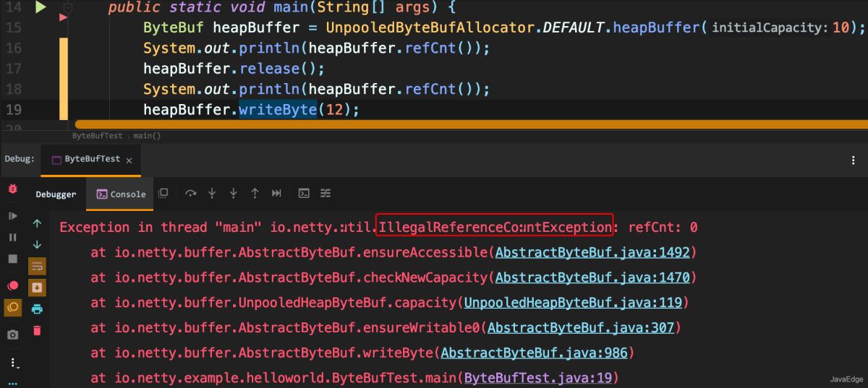Click the green Run gutter arrow beside main
This screenshot has height=388, width=868.
tap(41, 8)
